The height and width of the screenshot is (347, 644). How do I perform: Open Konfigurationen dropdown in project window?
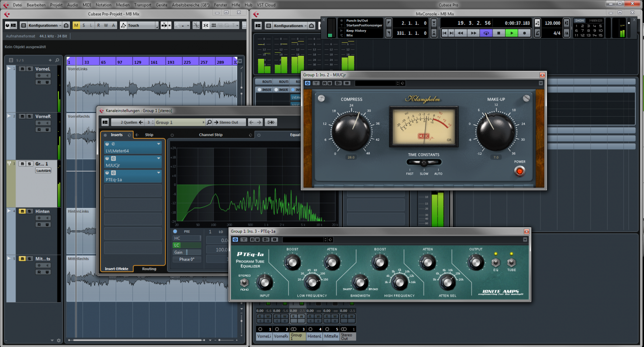coord(45,25)
